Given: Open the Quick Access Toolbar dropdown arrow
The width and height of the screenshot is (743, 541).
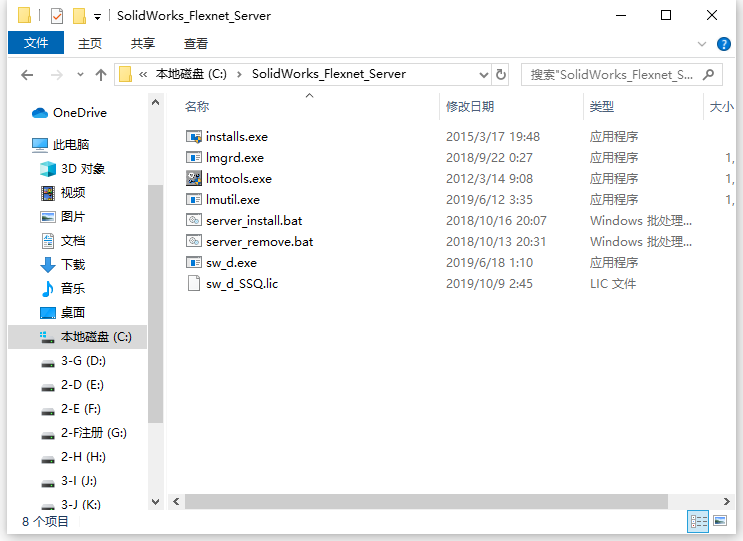Looking at the screenshot, I should tap(97, 17).
